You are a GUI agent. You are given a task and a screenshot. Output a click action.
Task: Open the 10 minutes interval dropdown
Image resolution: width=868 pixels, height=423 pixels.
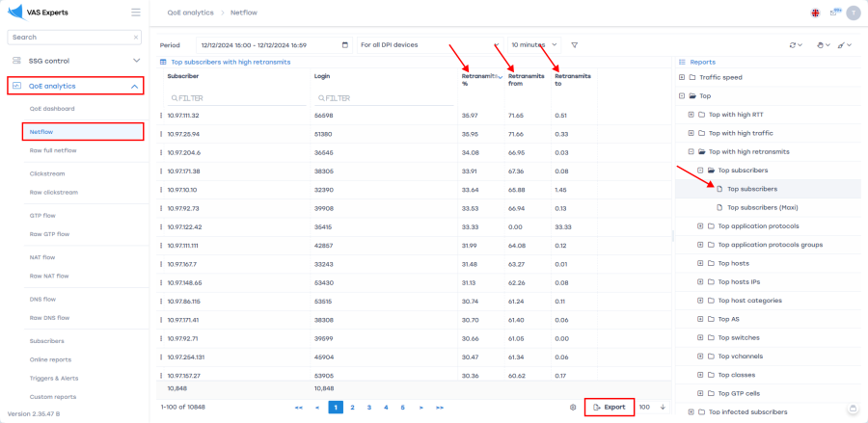tap(534, 45)
